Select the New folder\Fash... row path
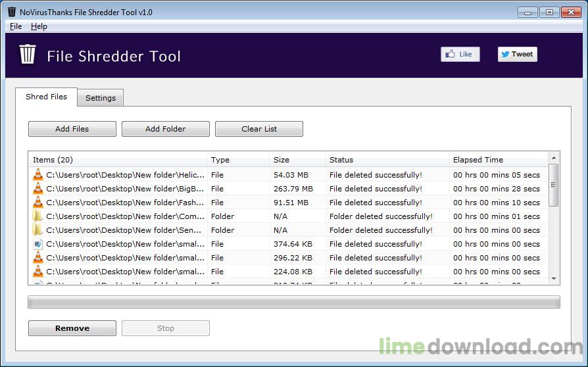 125,203
